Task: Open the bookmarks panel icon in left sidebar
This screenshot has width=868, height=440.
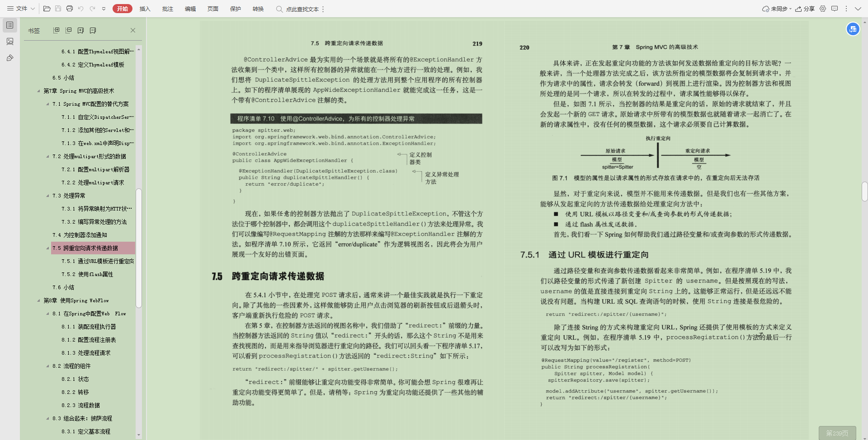Action: click(x=10, y=25)
